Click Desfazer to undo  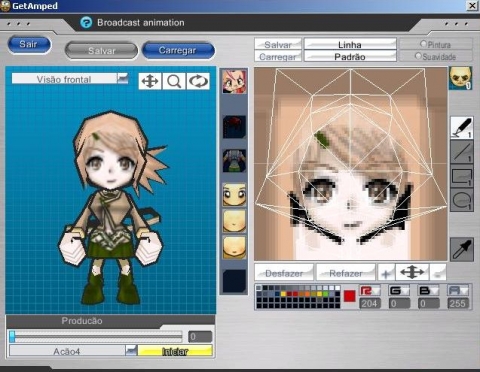pyautogui.click(x=284, y=273)
